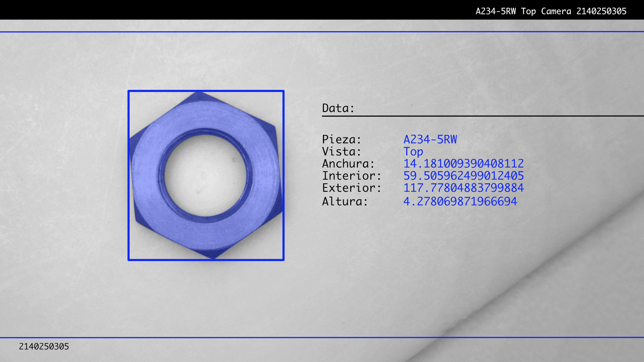Select the A234-5RW part number value
The height and width of the screenshot is (362, 644).
pos(430,139)
